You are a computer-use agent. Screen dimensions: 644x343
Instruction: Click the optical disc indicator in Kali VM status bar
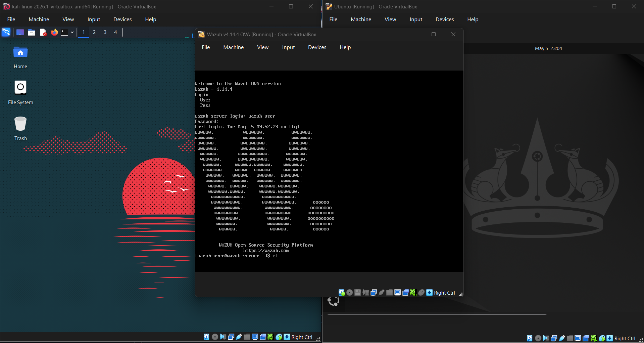215,337
